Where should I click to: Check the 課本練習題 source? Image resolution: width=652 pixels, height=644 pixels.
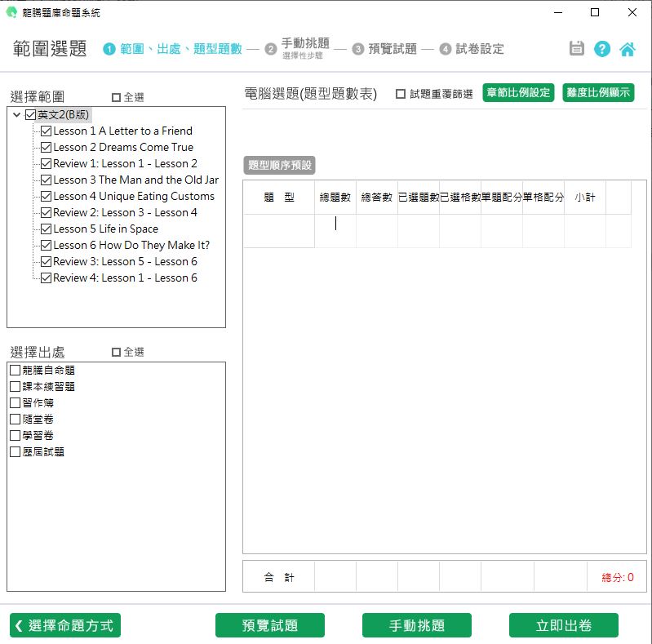coord(15,387)
